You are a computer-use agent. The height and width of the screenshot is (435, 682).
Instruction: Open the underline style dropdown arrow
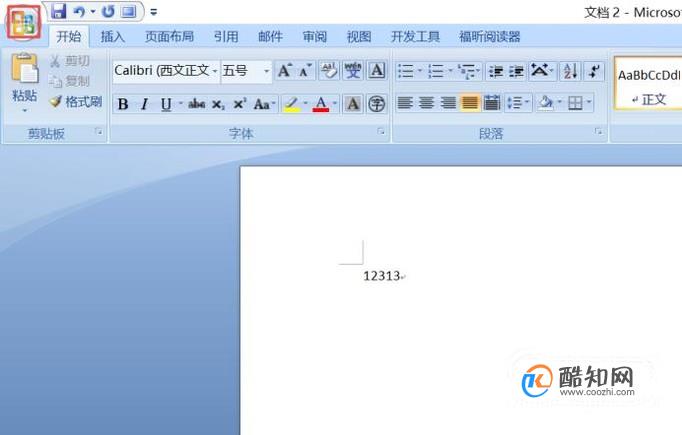(181, 104)
